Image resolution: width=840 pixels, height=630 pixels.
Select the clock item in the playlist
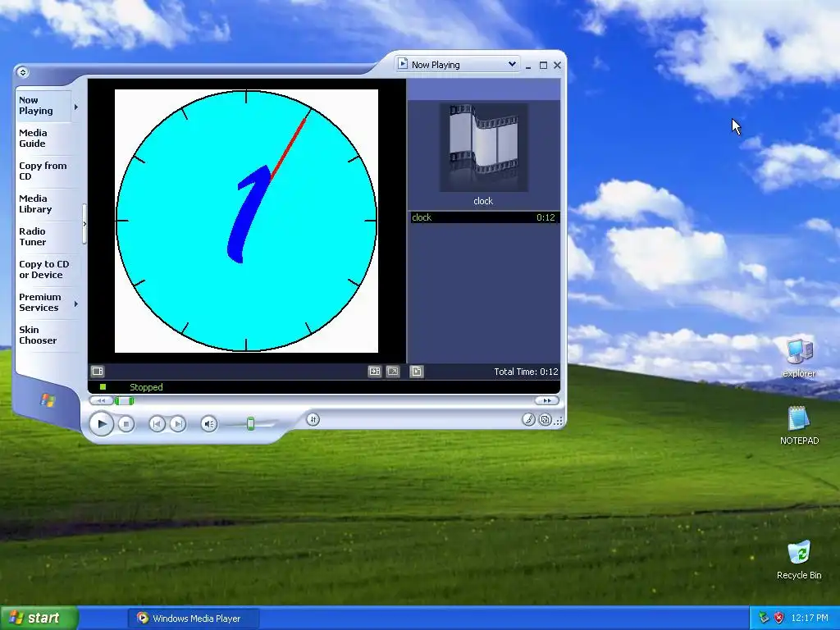484,217
